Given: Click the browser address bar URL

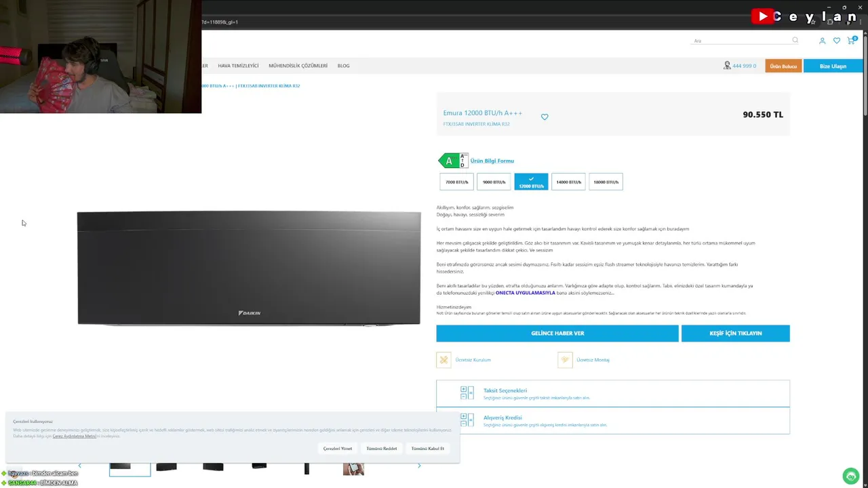Looking at the screenshot, I should coord(220,22).
